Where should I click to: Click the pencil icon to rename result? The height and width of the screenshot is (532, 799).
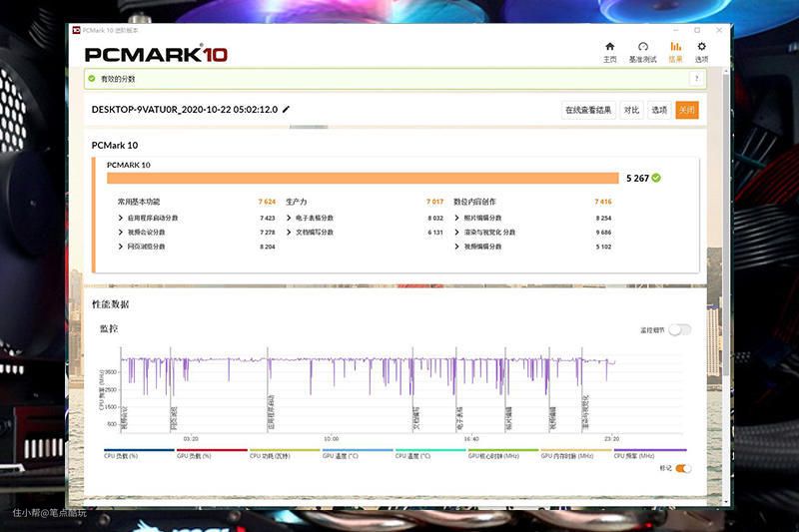click(x=287, y=110)
